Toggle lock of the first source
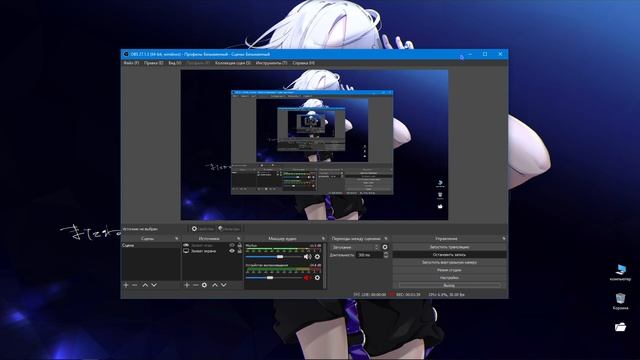 click(240, 245)
